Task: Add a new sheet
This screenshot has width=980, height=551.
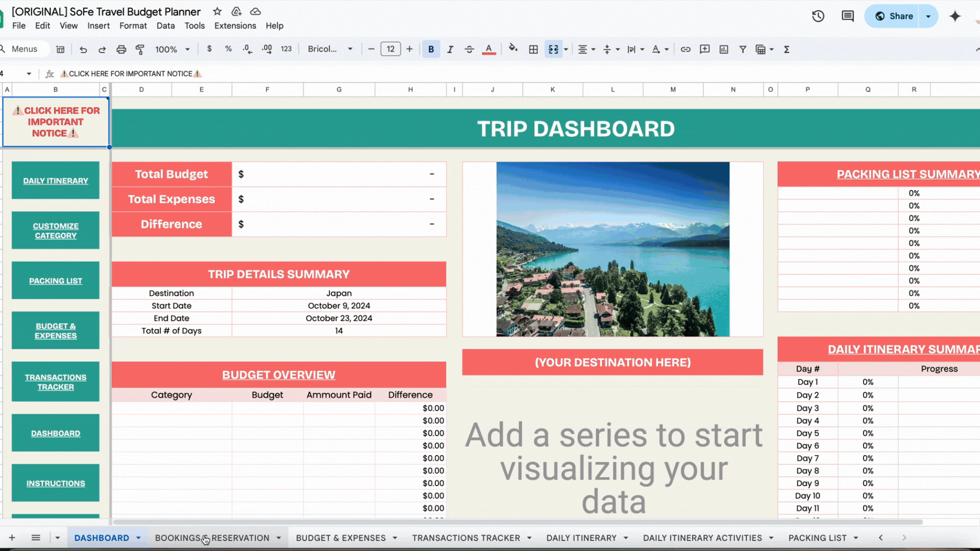Action: pos(12,538)
